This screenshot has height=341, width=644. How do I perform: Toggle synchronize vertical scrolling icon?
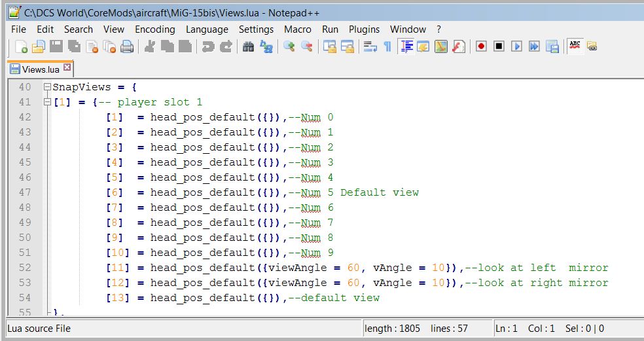[x=329, y=46]
